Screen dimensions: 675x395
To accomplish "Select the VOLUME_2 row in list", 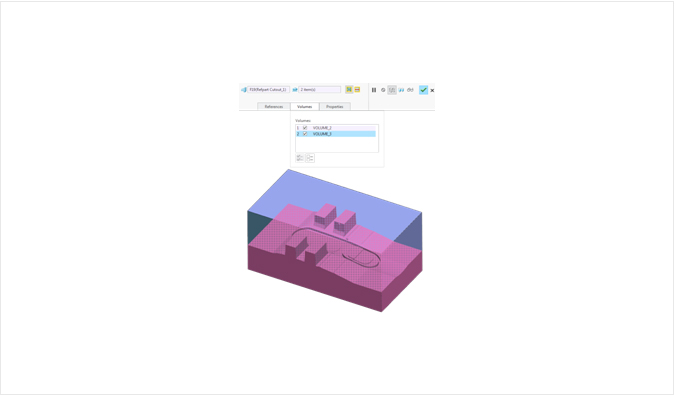I will point(335,128).
